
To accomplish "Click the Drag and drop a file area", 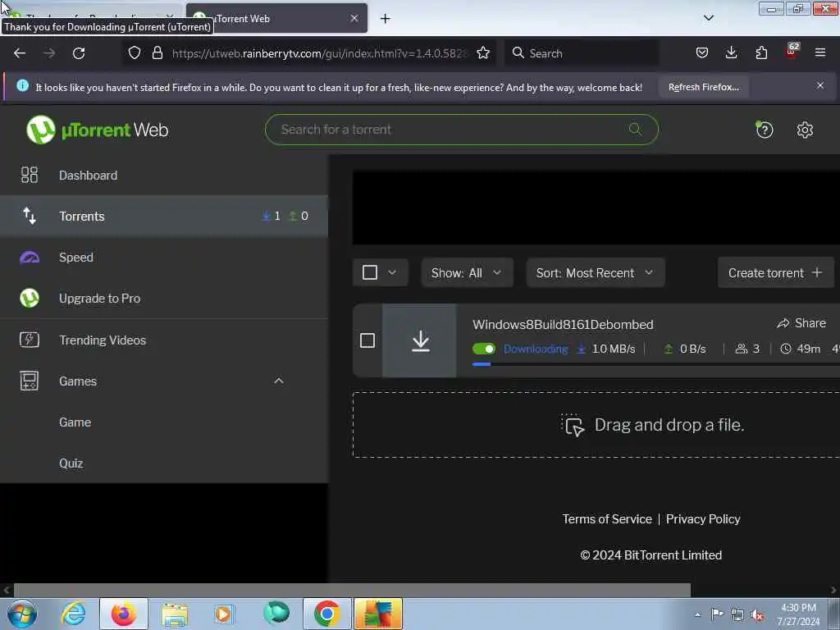I will click(596, 426).
